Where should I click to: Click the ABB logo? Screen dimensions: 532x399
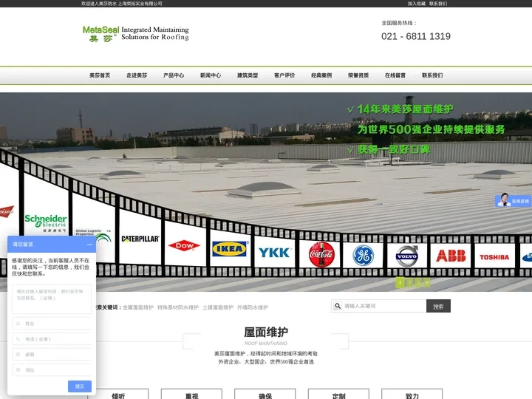coord(451,256)
